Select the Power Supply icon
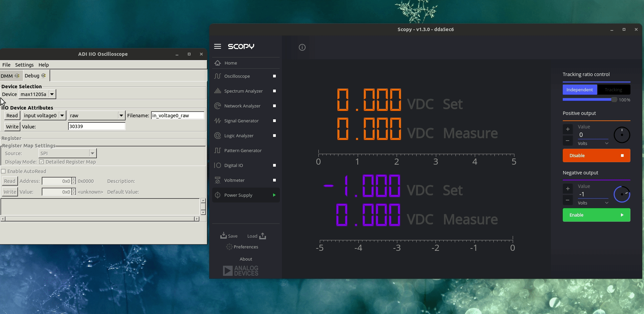The width and height of the screenshot is (644, 314). click(218, 195)
